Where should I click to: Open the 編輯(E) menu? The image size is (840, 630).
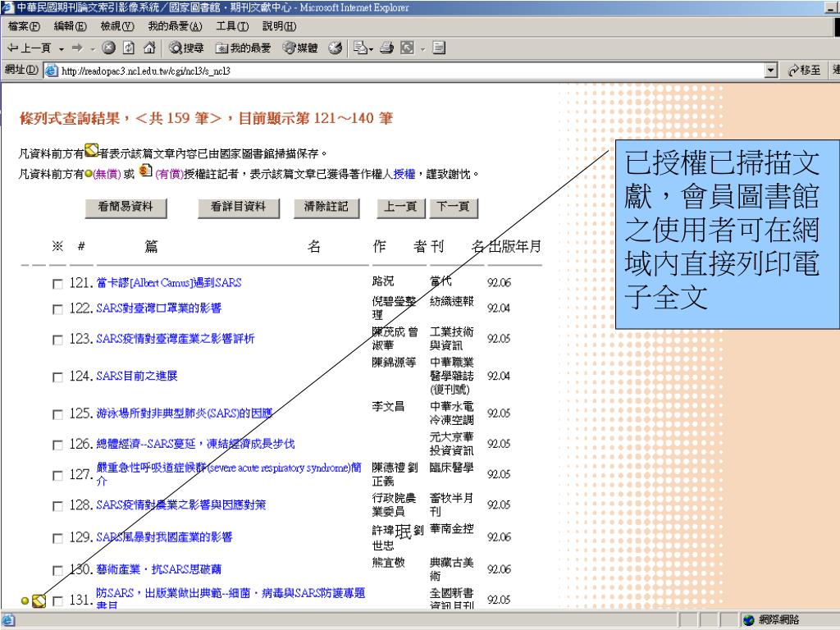71,26
